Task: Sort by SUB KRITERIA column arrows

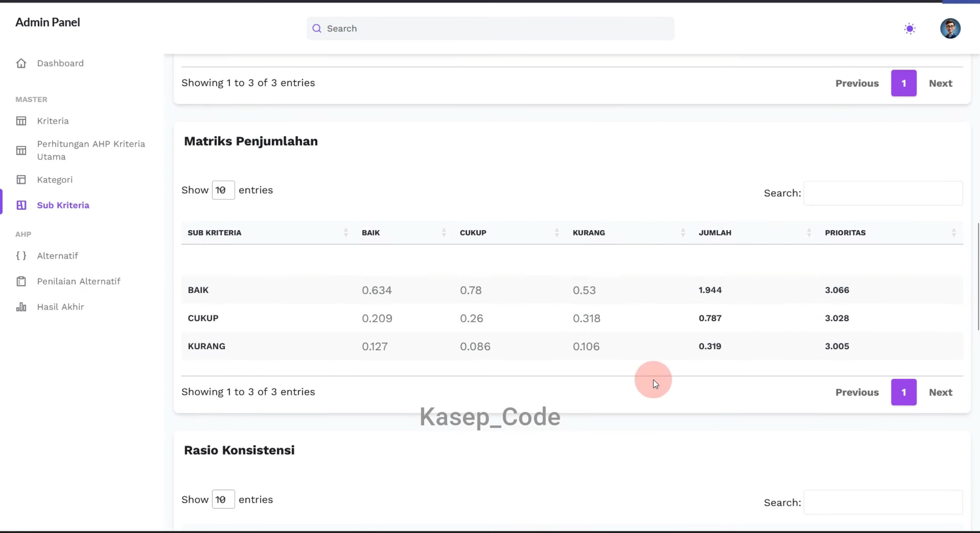Action: pos(346,233)
